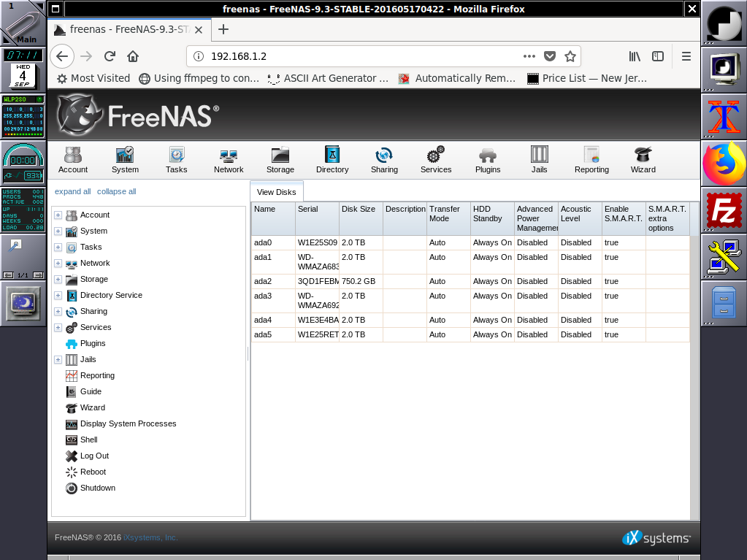Open Firefox Library icon

[x=635, y=56]
